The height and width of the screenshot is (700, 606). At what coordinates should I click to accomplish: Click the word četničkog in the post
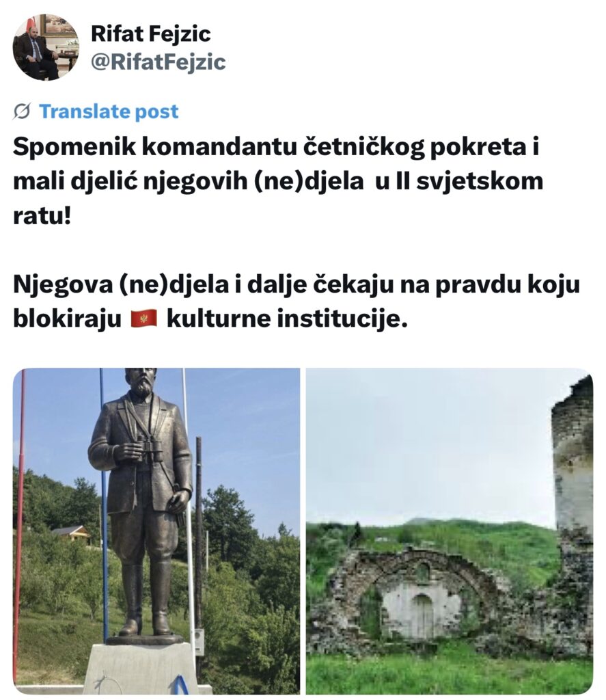363,148
